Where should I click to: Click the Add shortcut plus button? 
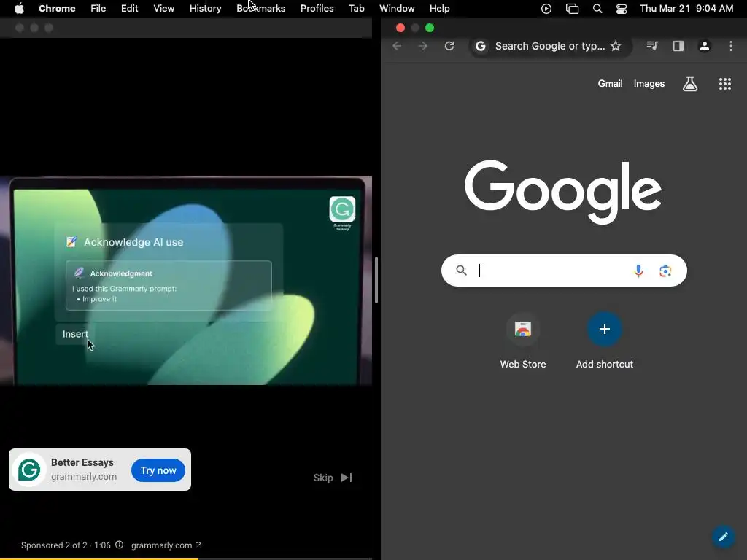point(605,329)
